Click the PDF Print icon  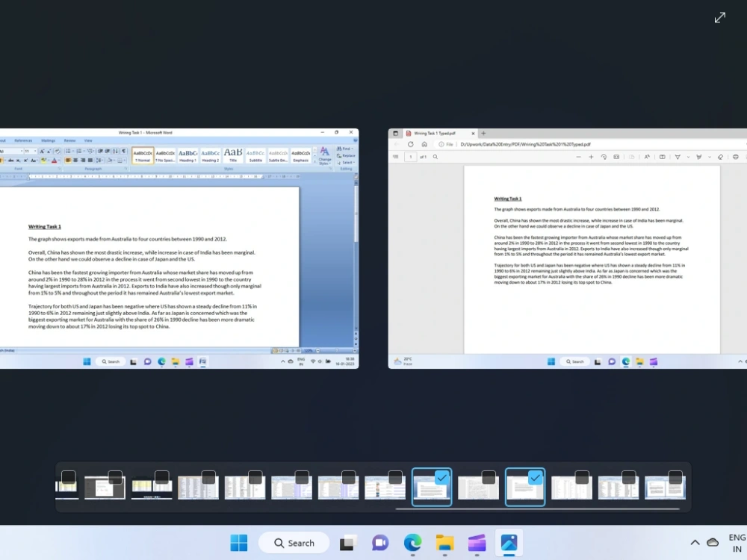pyautogui.click(x=736, y=157)
